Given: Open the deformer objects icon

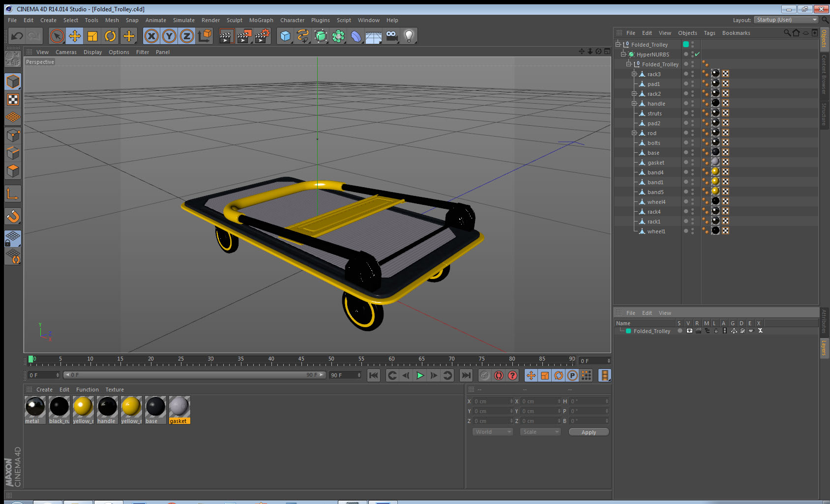Looking at the screenshot, I should [x=356, y=36].
